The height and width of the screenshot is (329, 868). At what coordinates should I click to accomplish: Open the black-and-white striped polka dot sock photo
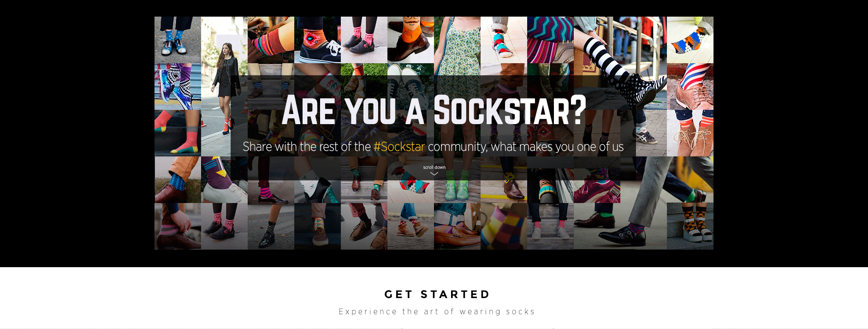coord(620,63)
